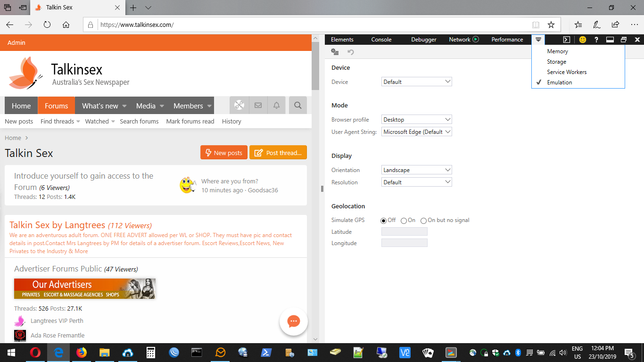The width and height of the screenshot is (644, 362).
Task: Expand the Members menu arrow
Action: pyautogui.click(x=209, y=106)
